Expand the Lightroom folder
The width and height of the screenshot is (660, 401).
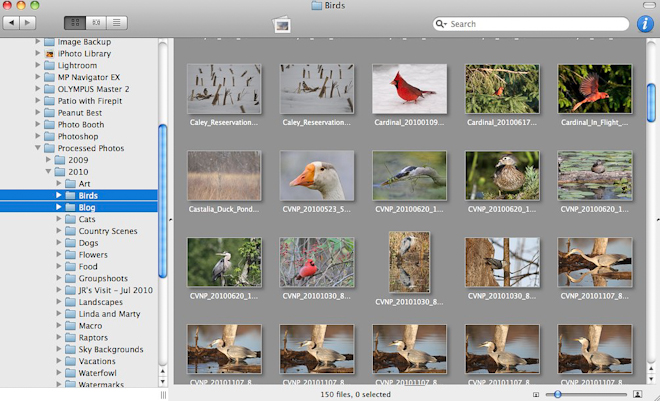tap(37, 65)
